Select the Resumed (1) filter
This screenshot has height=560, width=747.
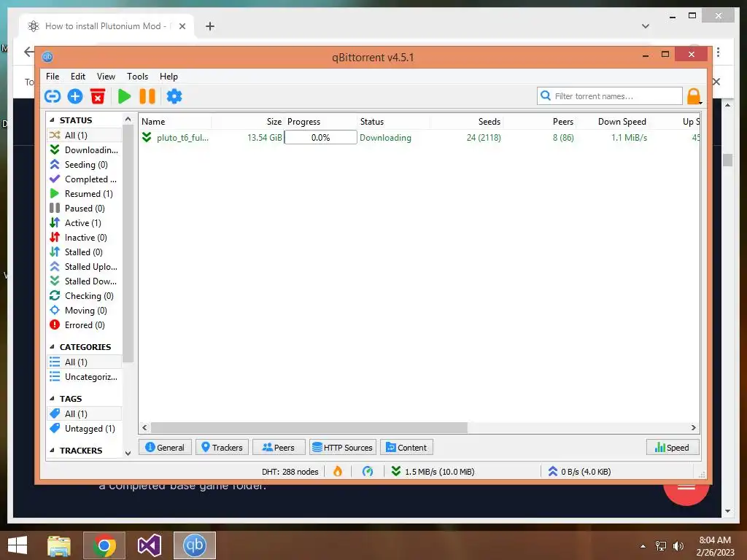click(x=85, y=194)
